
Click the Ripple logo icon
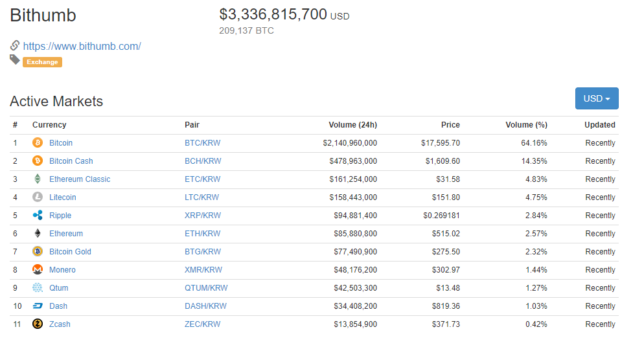click(38, 216)
